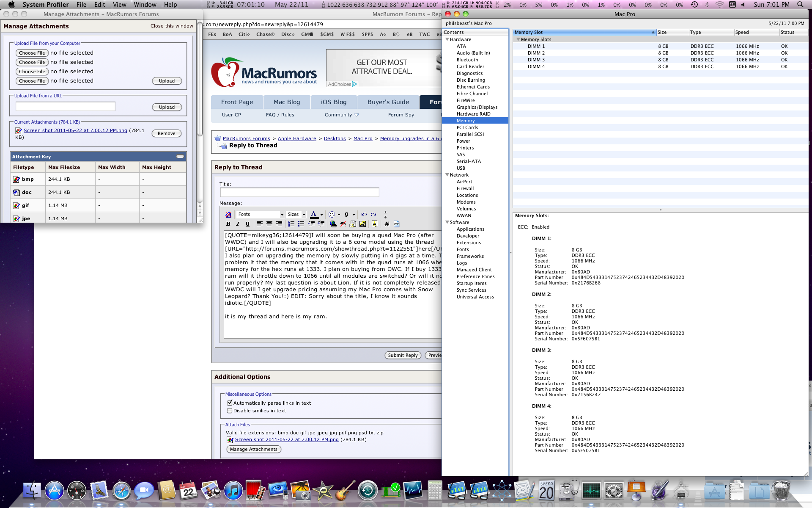Viewport: 812px width, 508px height.
Task: Click the Bold formatting icon in the editor
Action: 228,224
